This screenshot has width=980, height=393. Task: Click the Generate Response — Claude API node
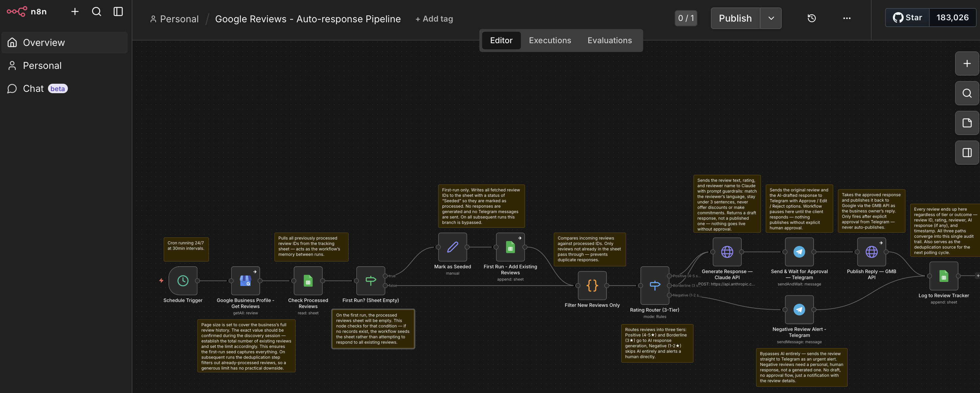pyautogui.click(x=727, y=252)
